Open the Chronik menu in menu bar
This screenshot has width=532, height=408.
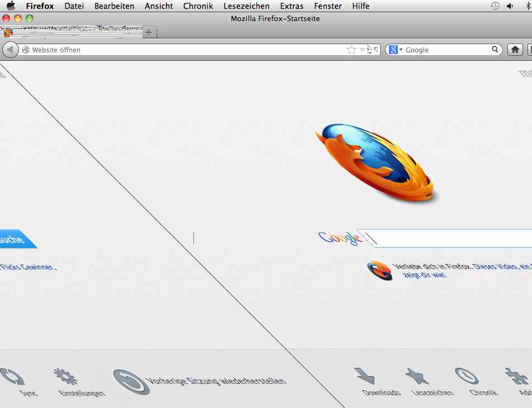[198, 6]
